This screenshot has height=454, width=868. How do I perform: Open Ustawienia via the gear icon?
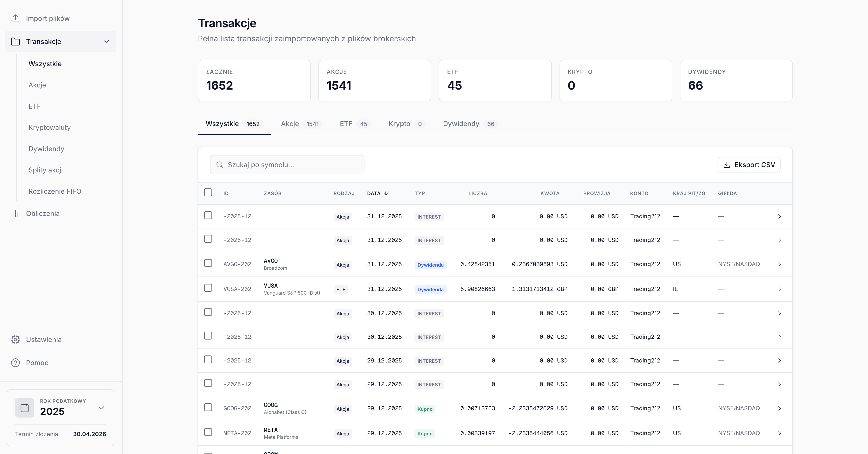coord(15,339)
